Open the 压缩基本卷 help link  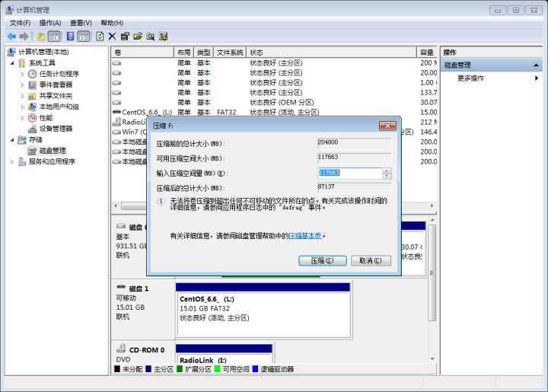[304, 236]
